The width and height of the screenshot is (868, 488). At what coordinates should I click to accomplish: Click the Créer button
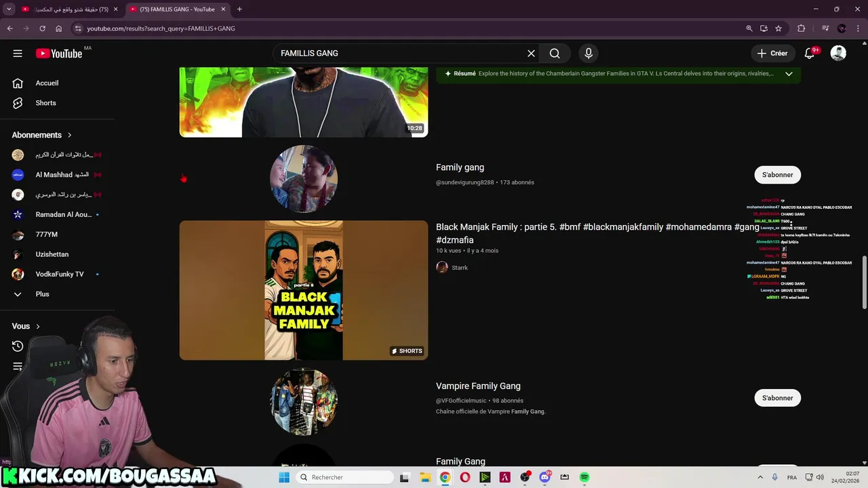(772, 54)
